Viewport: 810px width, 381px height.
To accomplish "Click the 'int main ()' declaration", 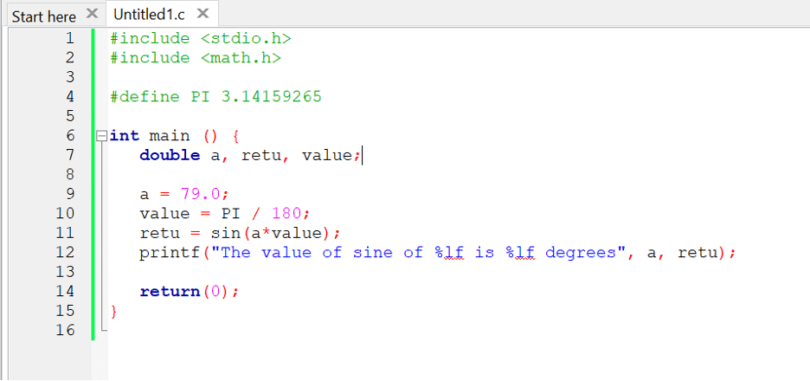I will tap(164, 136).
